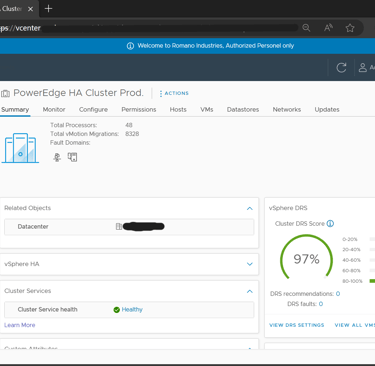Click the DRS recommendations count link
Image resolution: width=375 pixels, height=366 pixels.
338,294
